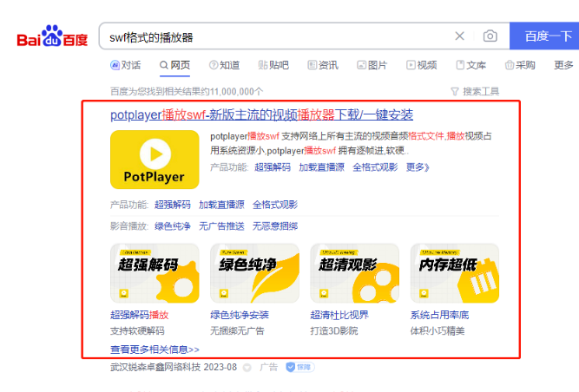The height and width of the screenshot is (392, 579).
Task: Open 查看更多相关信息>> link
Action: (155, 350)
